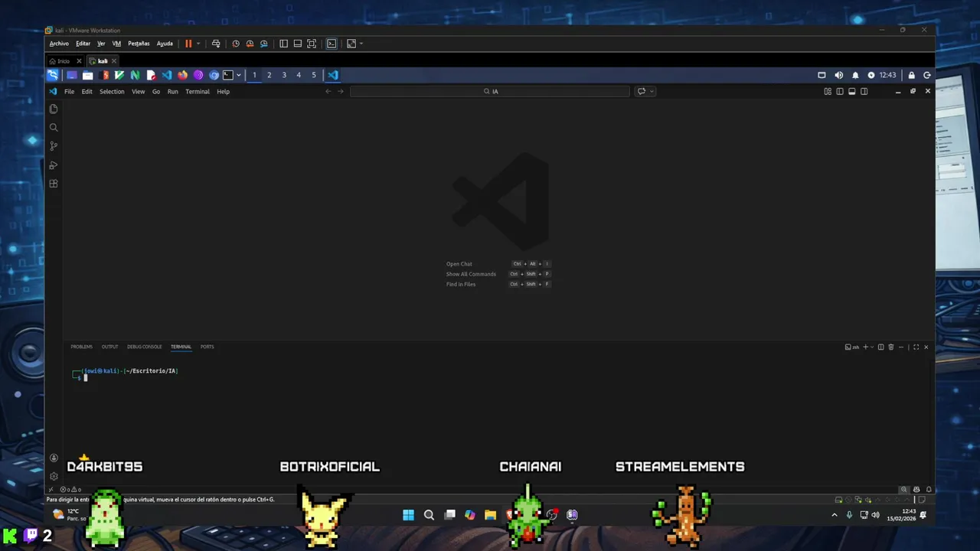
Task: Open VMware snapshot manager icon
Action: [x=264, y=44]
